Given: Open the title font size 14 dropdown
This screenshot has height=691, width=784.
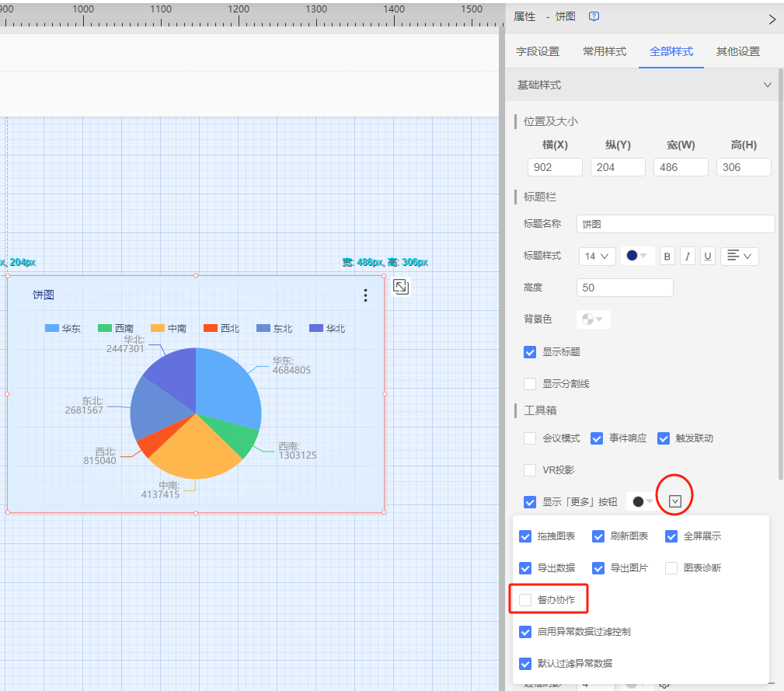Looking at the screenshot, I should coord(598,257).
